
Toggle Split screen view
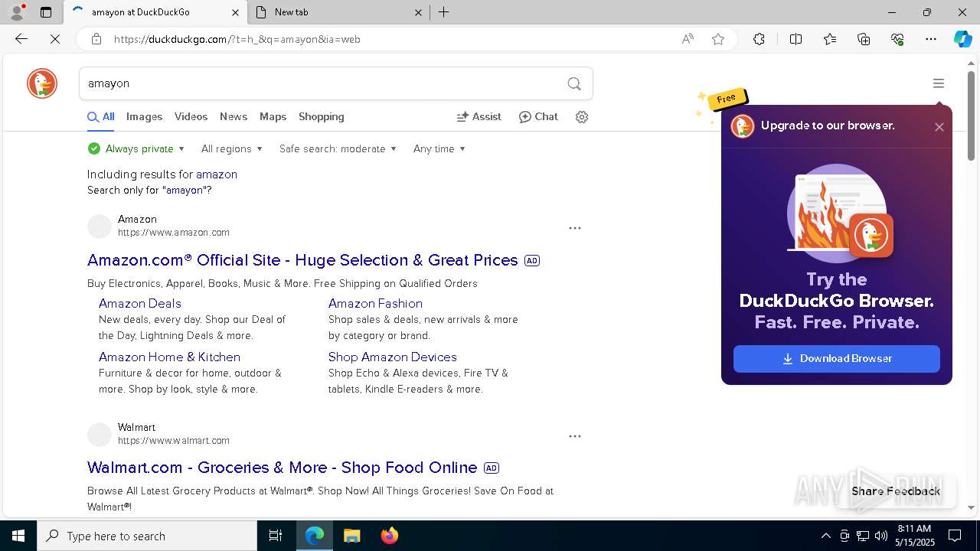pyautogui.click(x=795, y=39)
